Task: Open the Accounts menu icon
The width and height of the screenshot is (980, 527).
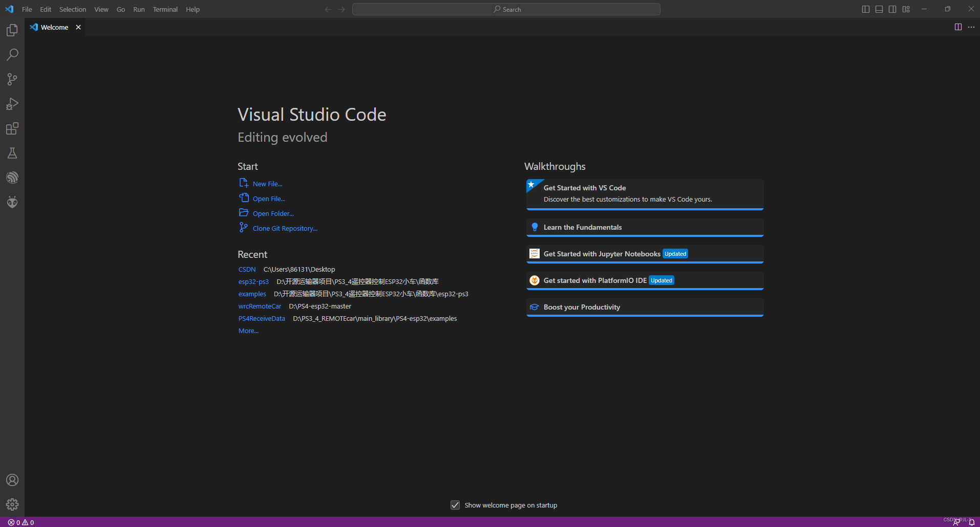Action: pyautogui.click(x=12, y=480)
